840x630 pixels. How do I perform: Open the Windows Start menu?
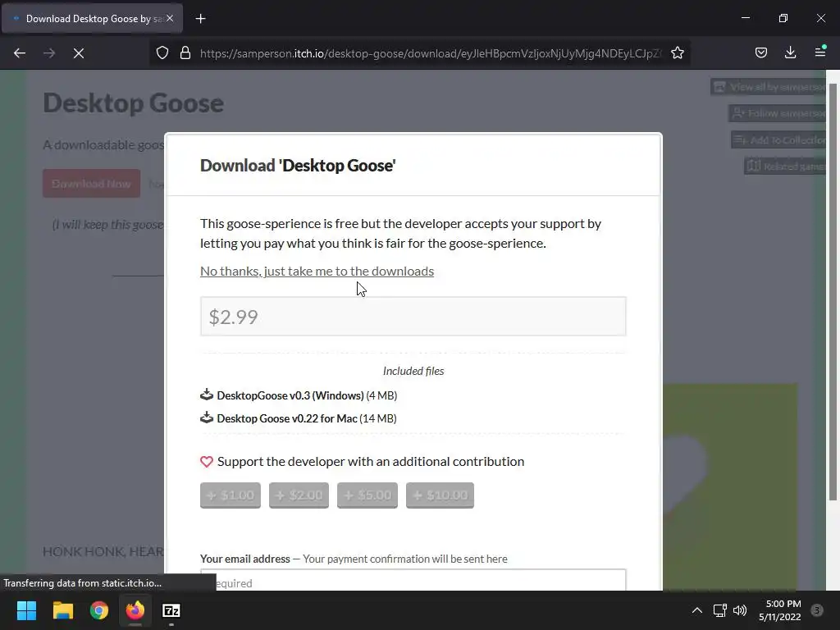[x=26, y=610]
